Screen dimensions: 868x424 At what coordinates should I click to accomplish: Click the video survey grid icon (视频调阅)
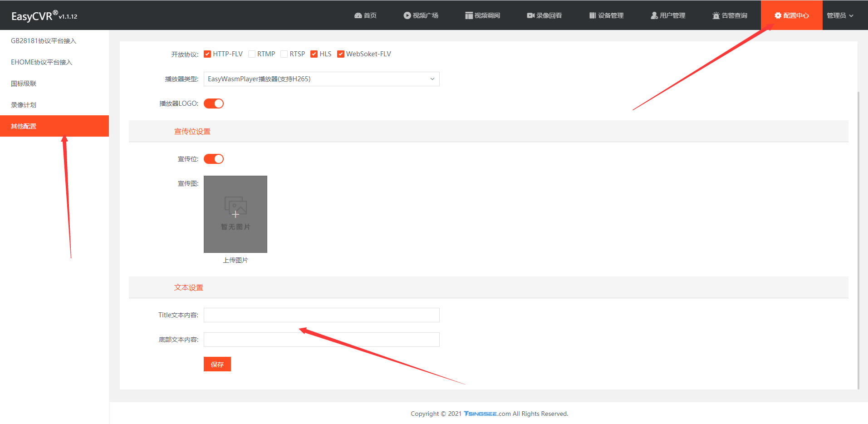point(469,15)
